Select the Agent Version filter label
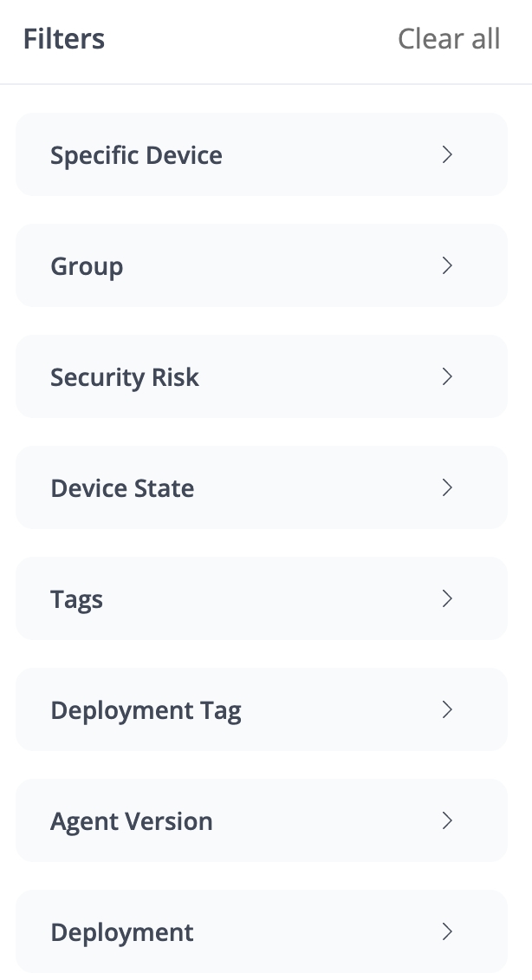532x980 pixels. (x=132, y=821)
